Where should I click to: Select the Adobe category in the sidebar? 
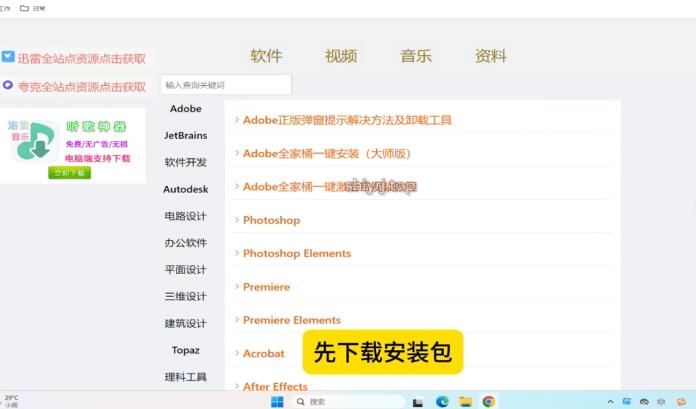click(186, 109)
